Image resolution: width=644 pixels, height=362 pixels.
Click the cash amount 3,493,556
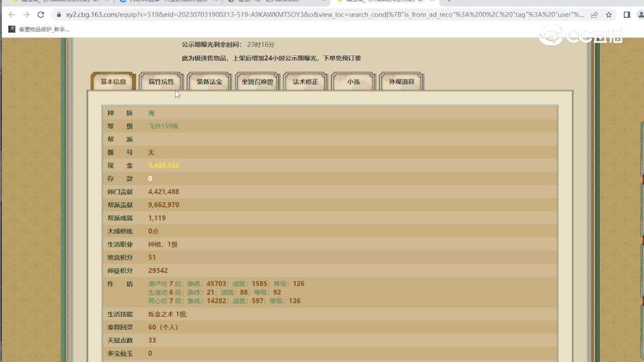pyautogui.click(x=164, y=165)
